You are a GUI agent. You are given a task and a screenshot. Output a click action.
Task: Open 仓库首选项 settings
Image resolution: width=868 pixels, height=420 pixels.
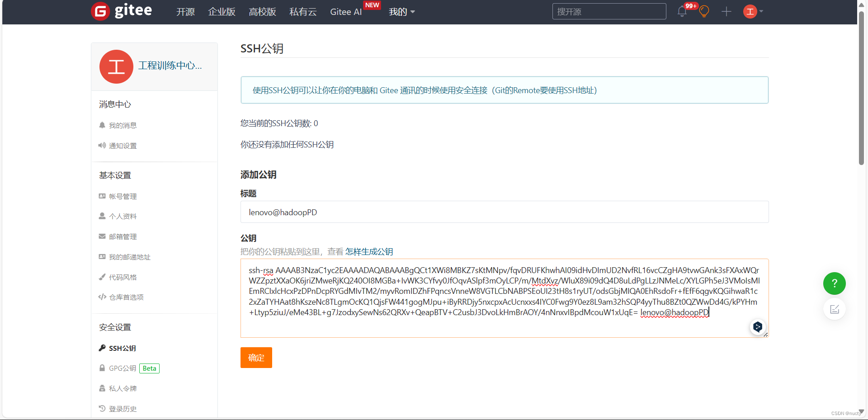pyautogui.click(x=126, y=297)
